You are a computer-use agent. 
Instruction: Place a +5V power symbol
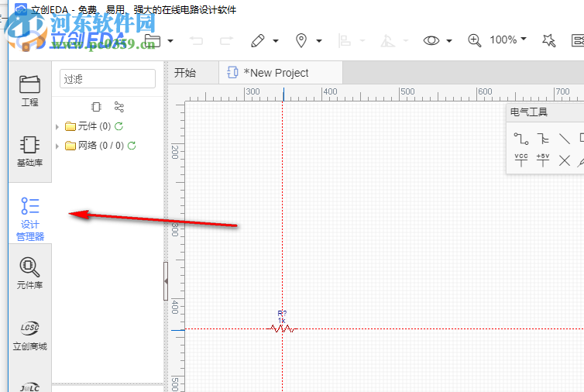pyautogui.click(x=543, y=160)
